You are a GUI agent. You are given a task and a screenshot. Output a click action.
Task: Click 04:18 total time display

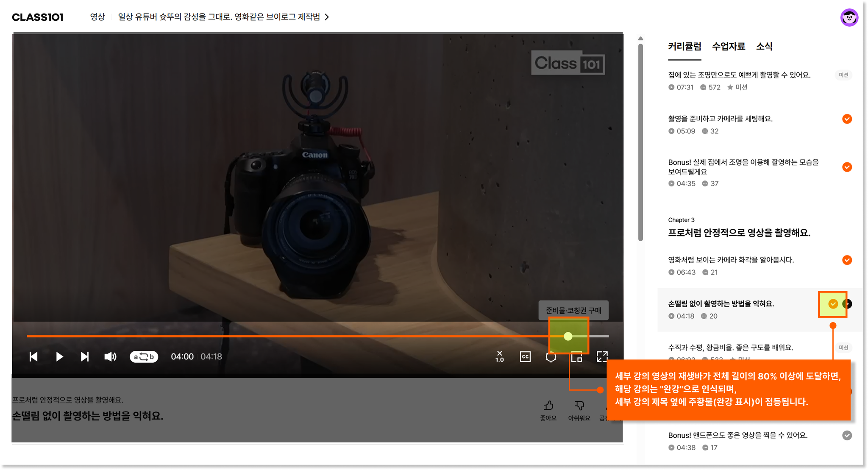tap(211, 357)
